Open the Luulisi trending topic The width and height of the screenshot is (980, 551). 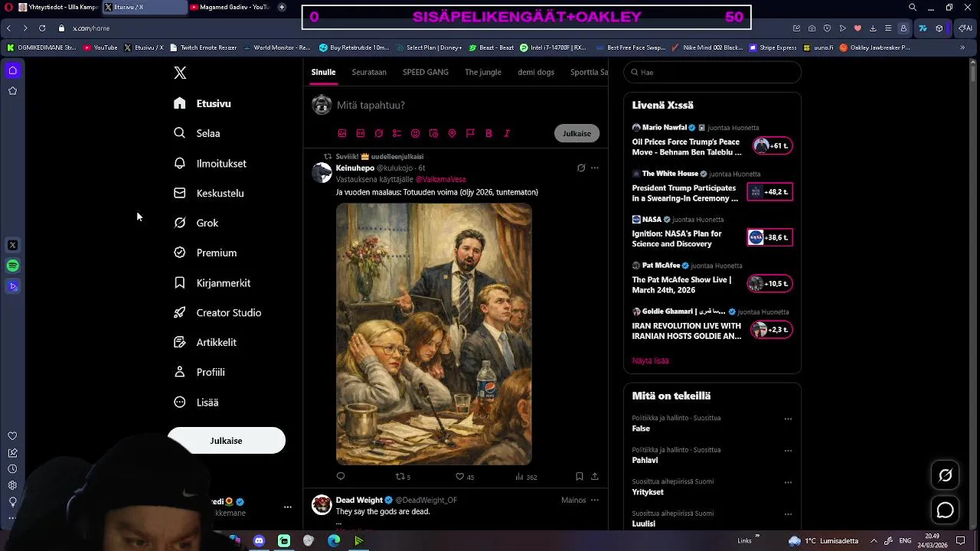(643, 523)
